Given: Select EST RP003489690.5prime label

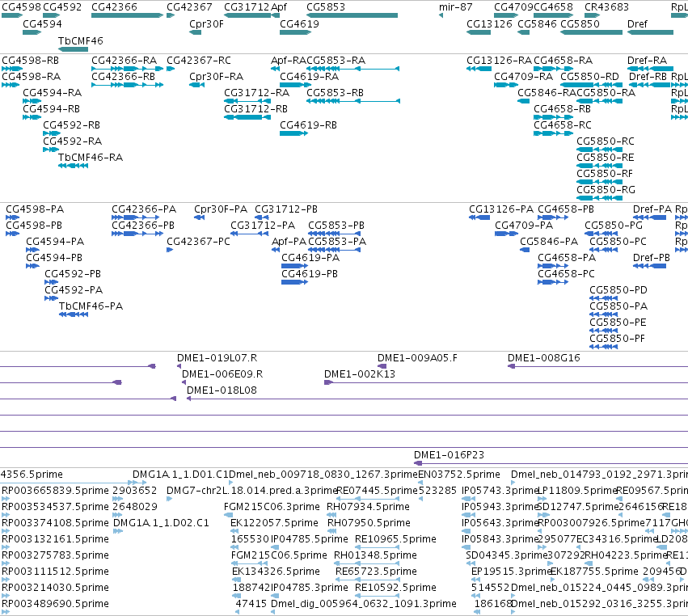Looking at the screenshot, I should (x=55, y=604).
